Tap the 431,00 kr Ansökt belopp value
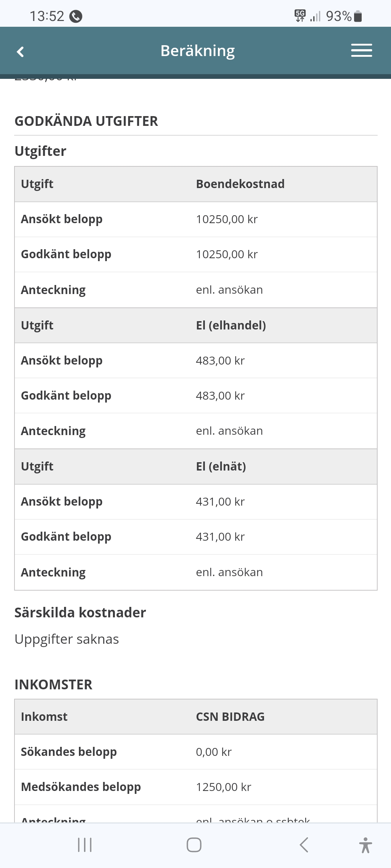Viewport: 391px width, 868px height. coord(220,502)
